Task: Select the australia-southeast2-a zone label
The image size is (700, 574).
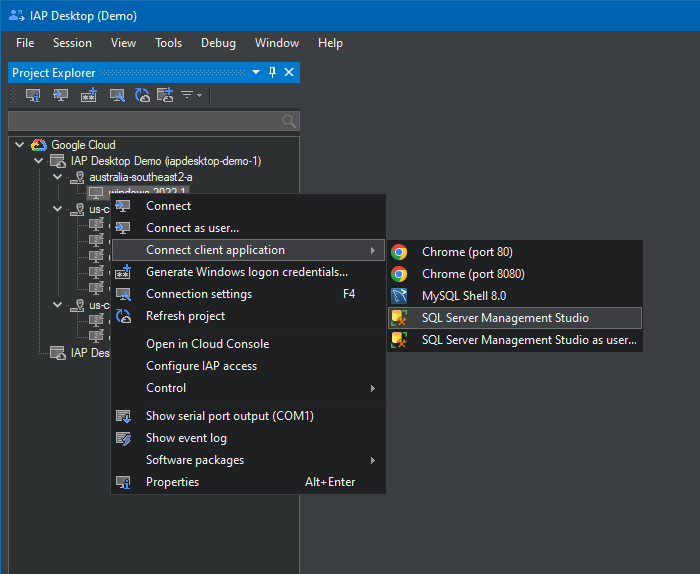Action: [x=141, y=177]
